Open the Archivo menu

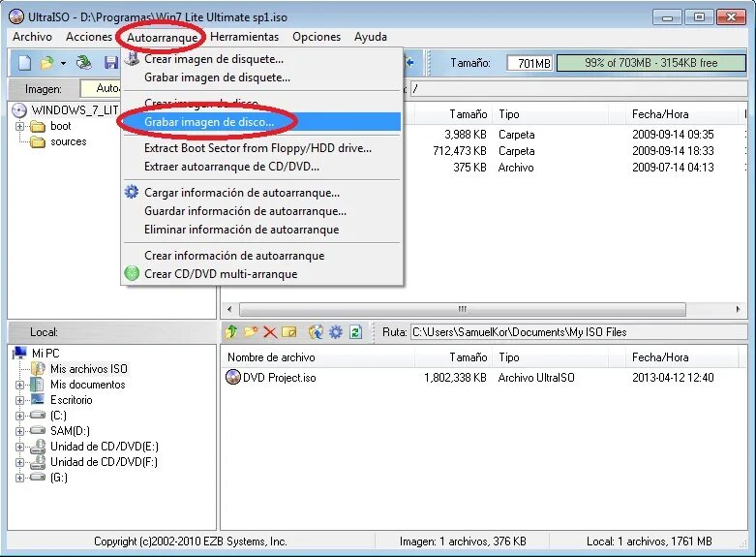tap(32, 37)
